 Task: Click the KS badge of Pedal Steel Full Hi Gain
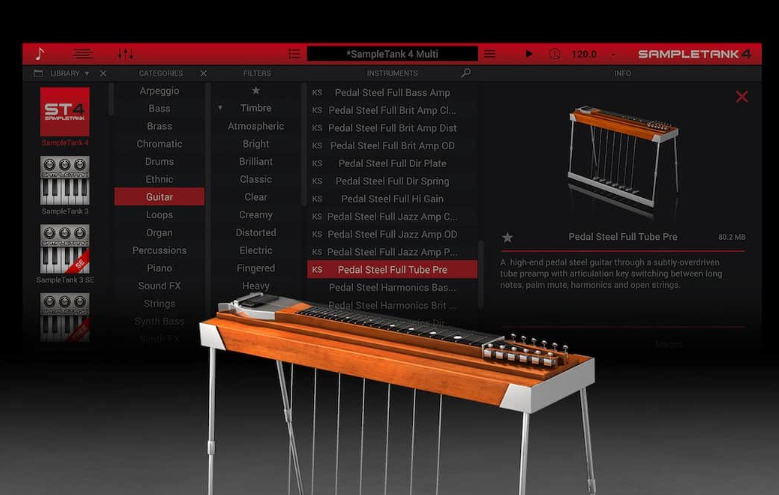pyautogui.click(x=317, y=199)
